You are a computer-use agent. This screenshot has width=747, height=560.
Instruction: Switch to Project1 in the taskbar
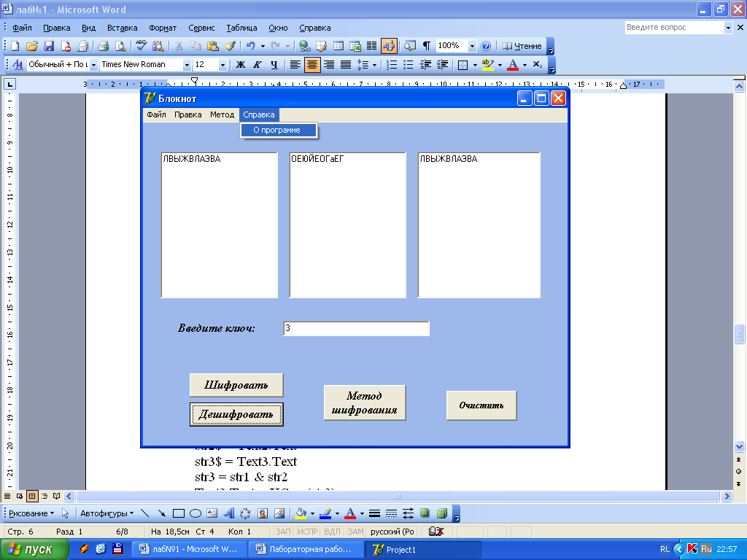423,550
